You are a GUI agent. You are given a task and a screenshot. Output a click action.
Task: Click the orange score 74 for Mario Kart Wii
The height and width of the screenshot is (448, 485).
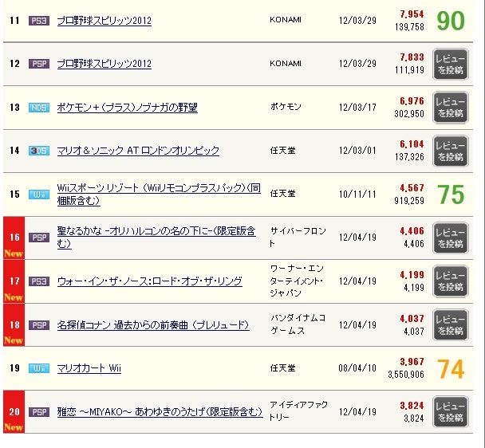click(450, 369)
